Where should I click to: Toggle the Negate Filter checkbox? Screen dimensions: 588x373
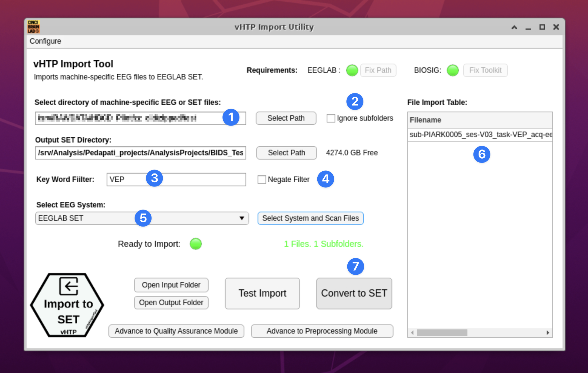pyautogui.click(x=262, y=180)
